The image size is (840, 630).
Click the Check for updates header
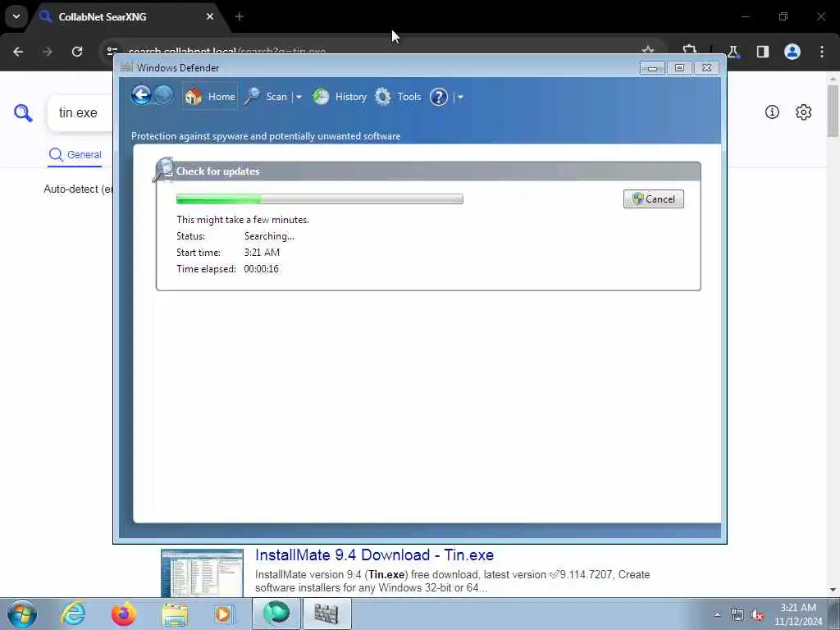(218, 171)
